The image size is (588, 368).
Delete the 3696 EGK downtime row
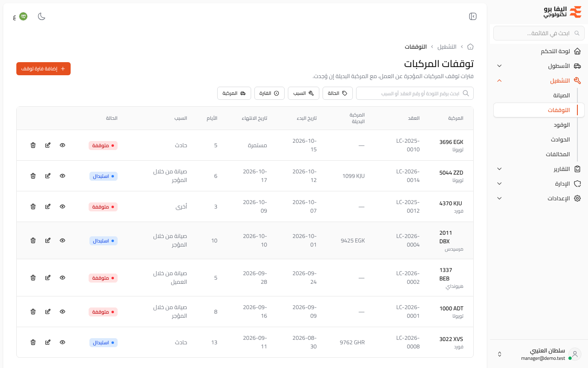pos(33,145)
